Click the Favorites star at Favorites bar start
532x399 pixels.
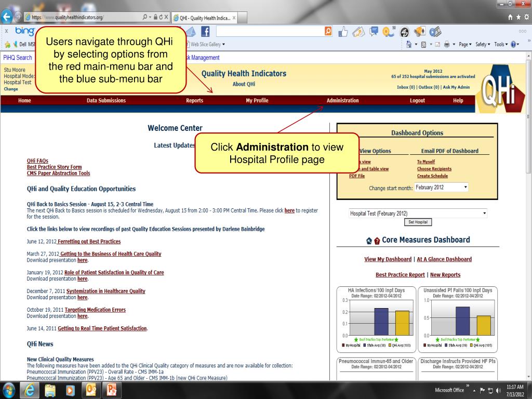[7, 45]
